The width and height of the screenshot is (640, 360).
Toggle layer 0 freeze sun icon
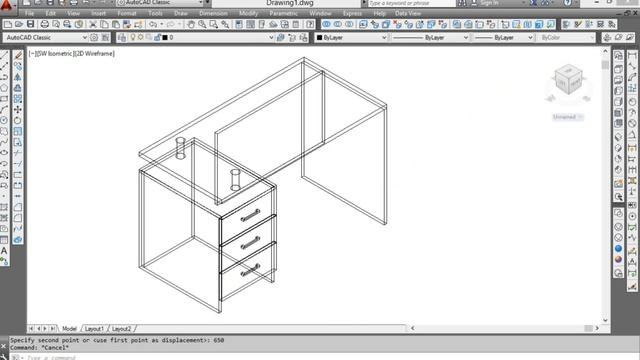(x=141, y=38)
